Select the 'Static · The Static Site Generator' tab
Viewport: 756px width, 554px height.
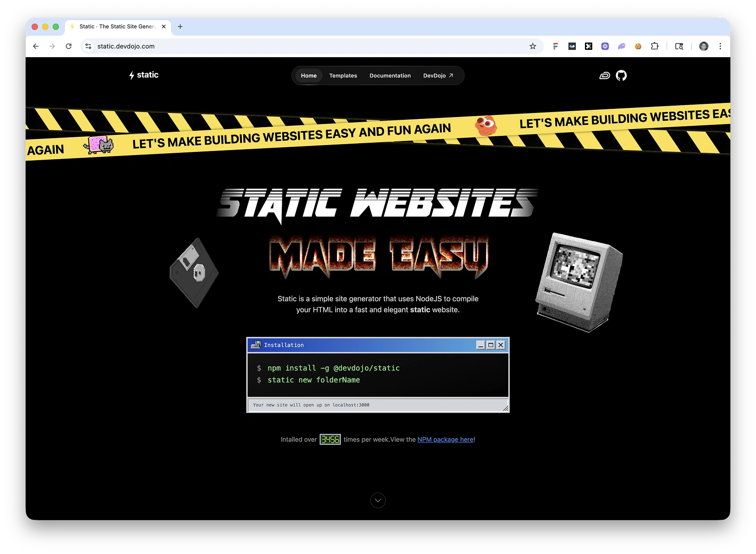pyautogui.click(x=118, y=27)
